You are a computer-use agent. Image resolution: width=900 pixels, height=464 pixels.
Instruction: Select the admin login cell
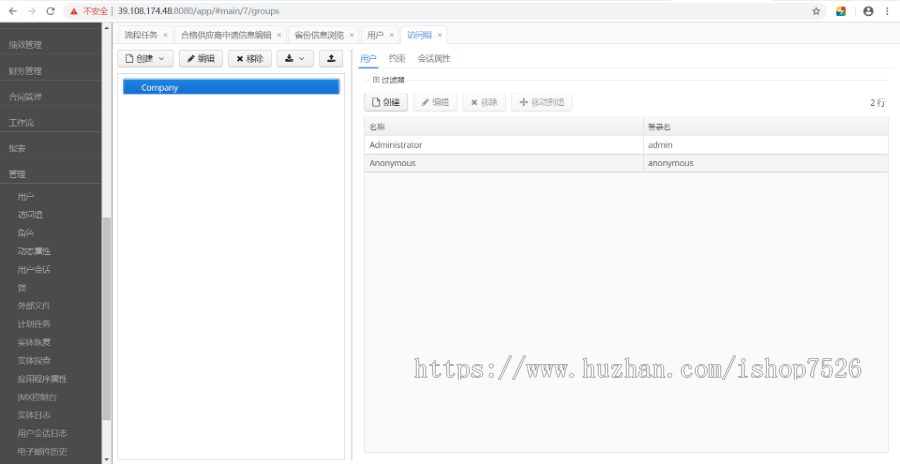766,145
